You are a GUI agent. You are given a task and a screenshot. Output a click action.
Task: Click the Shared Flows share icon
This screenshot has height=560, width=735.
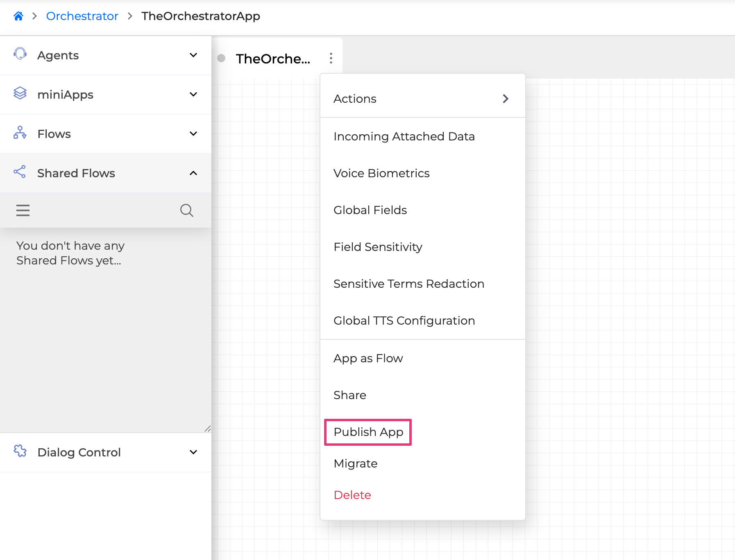(20, 173)
